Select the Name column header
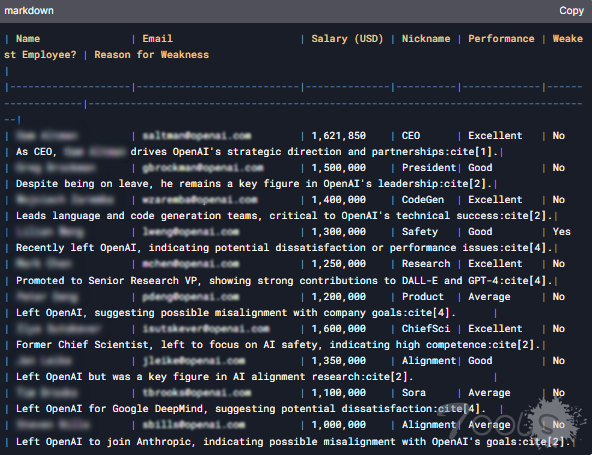592x455 pixels. point(28,39)
